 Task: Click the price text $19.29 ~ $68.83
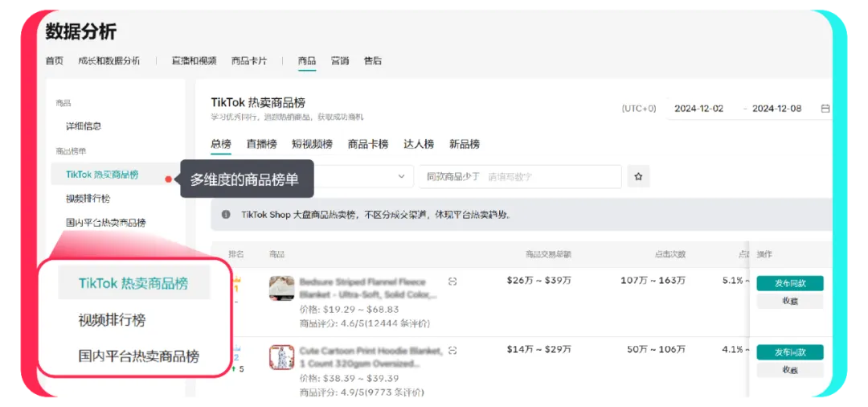point(359,310)
